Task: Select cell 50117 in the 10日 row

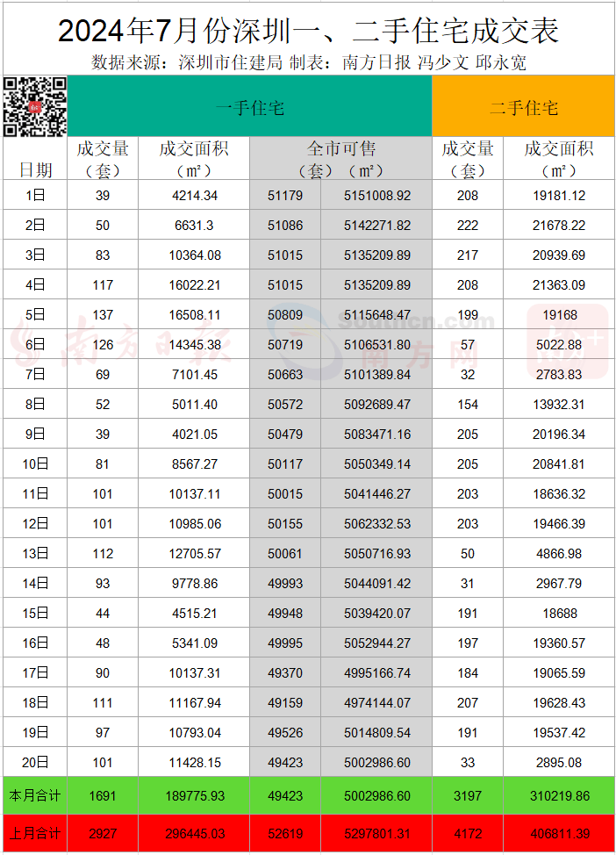Action: tap(285, 464)
